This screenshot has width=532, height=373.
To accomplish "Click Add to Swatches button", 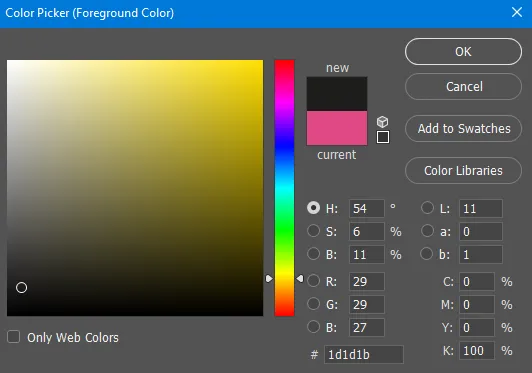I will 463,129.
